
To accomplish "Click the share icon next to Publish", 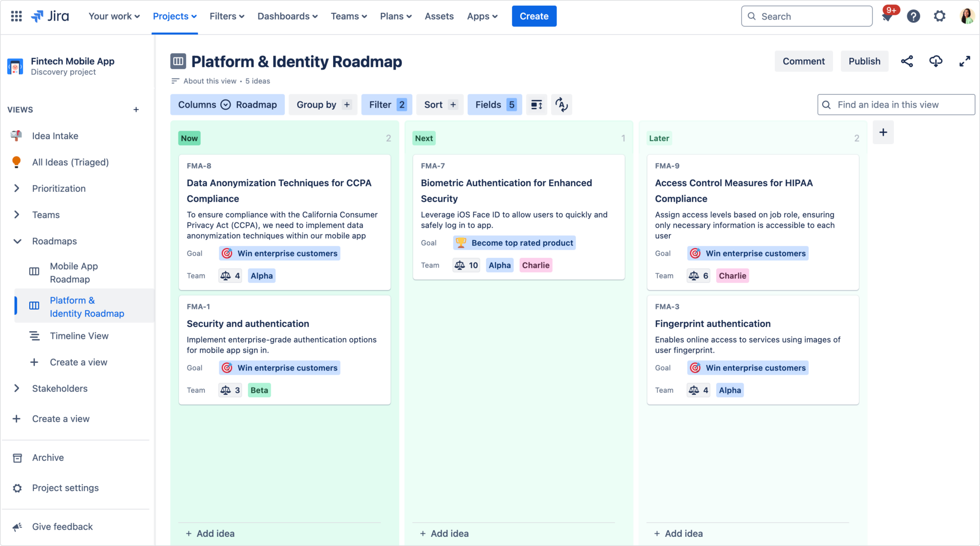I will point(907,61).
